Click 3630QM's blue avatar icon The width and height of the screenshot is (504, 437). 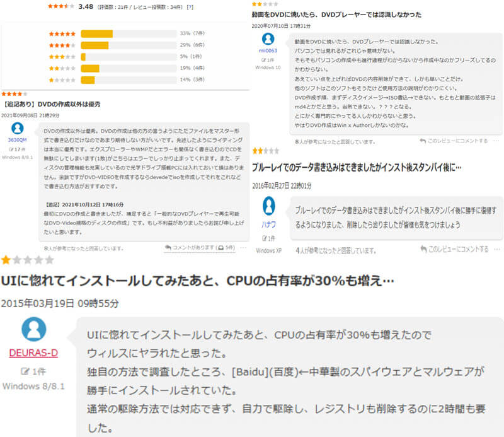[17, 128]
